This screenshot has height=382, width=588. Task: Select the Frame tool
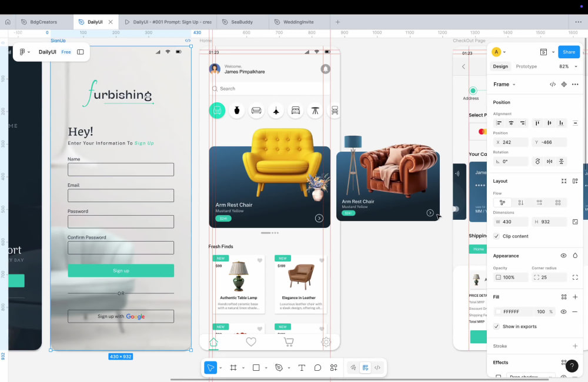click(x=233, y=368)
